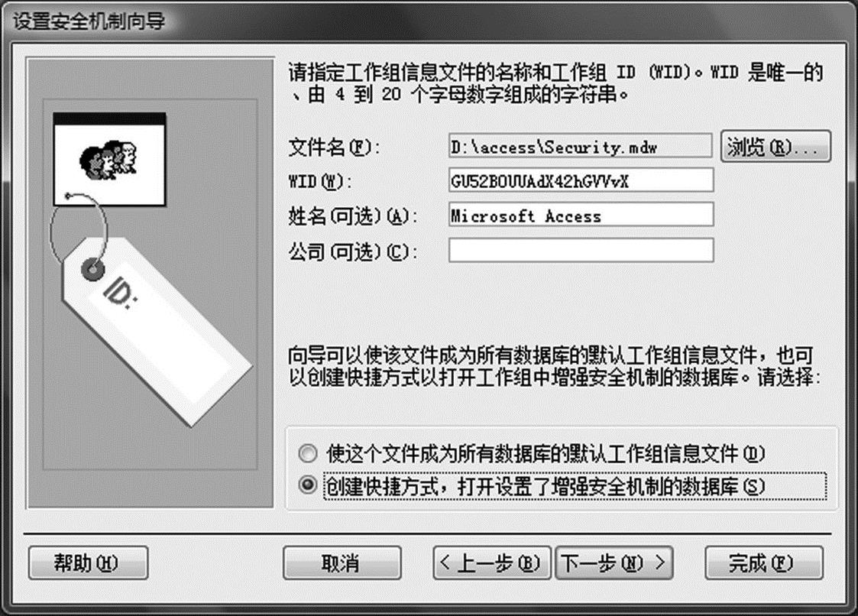Click the 姓名(可选)(A) label

(352, 216)
